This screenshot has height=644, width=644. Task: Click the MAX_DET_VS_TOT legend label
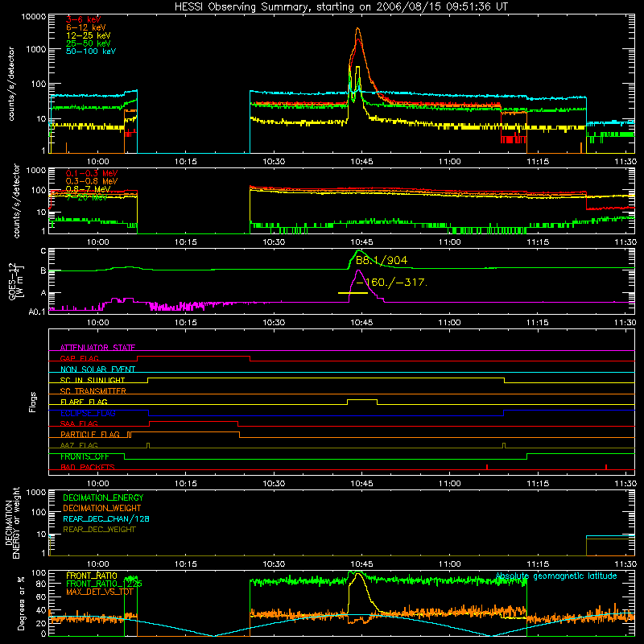coord(100,592)
